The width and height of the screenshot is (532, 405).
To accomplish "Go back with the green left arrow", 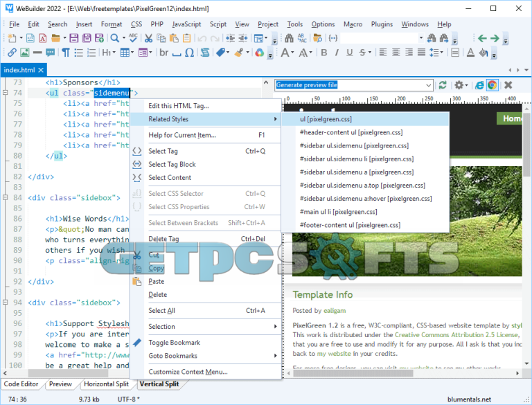I will tap(482, 38).
